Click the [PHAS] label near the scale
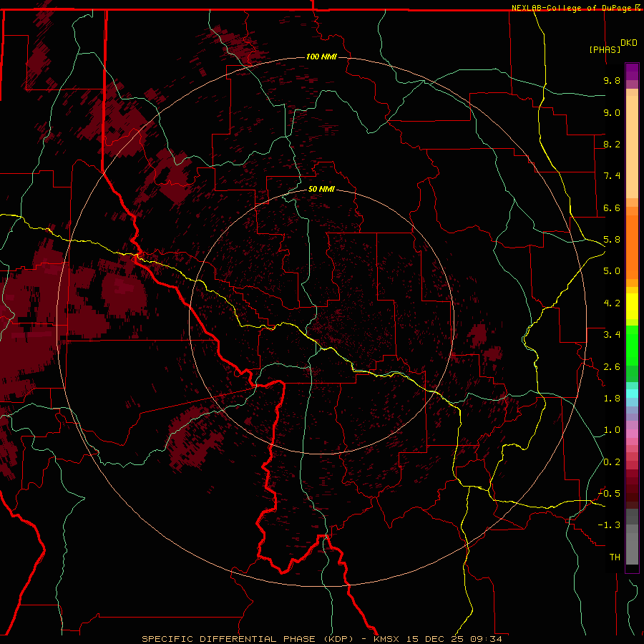644x644 pixels. (x=605, y=49)
